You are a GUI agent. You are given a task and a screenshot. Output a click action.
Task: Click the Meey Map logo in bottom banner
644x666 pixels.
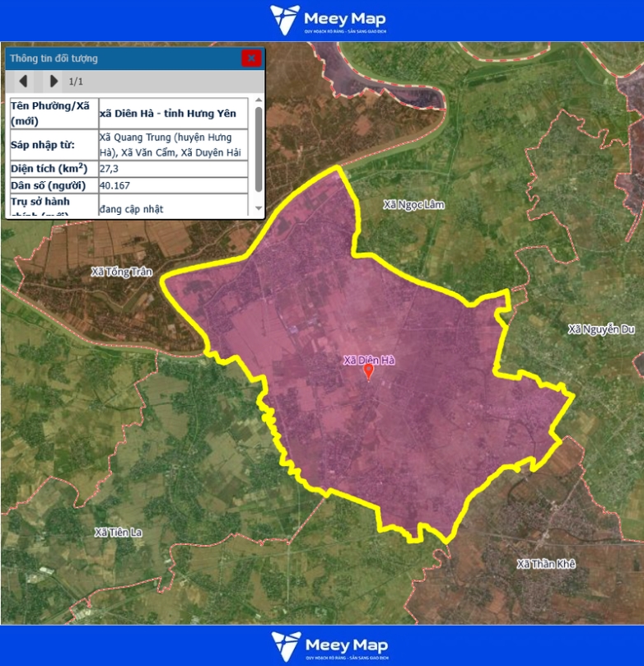pyautogui.click(x=328, y=646)
